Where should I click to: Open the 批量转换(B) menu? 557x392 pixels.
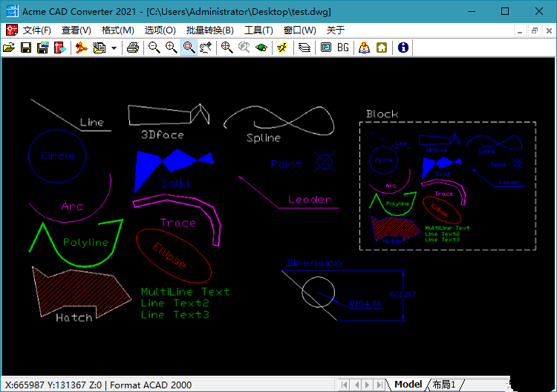(209, 30)
